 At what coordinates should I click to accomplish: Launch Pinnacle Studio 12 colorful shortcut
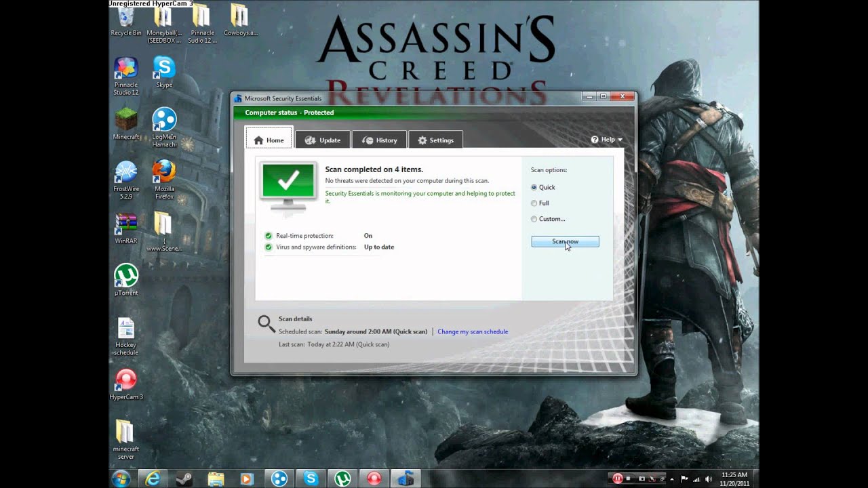coord(125,76)
